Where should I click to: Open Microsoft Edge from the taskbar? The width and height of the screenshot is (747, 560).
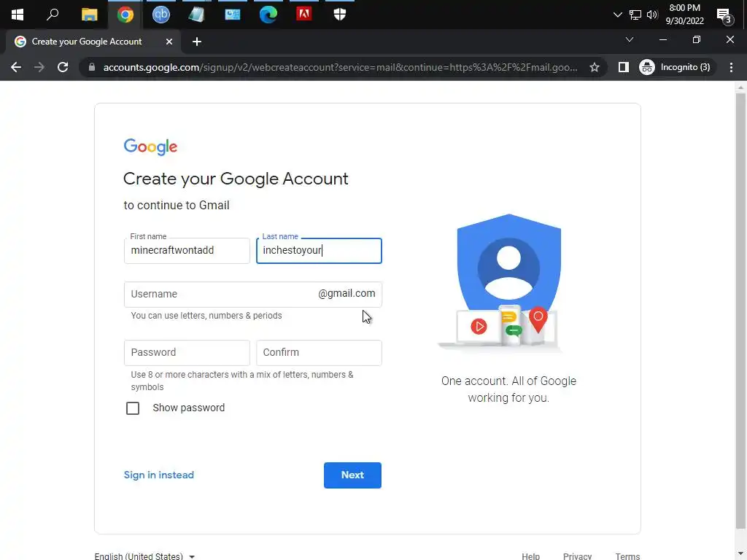(268, 15)
